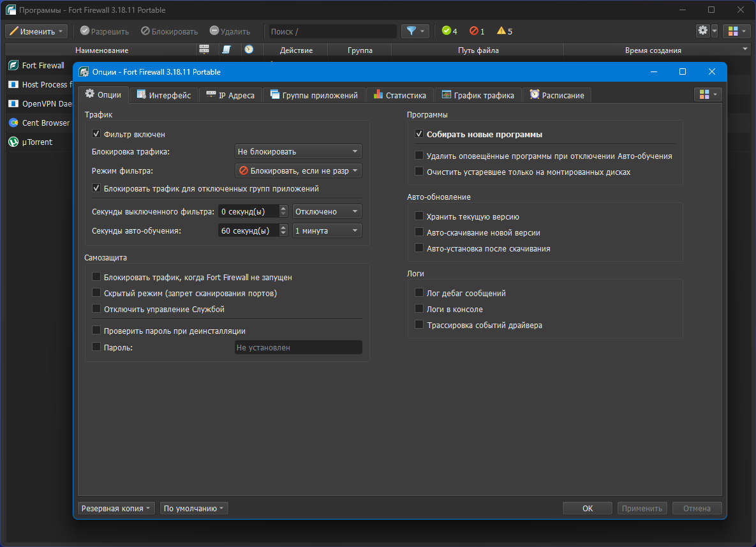The width and height of the screenshot is (756, 547).
Task: Click the Cent Browser row icon
Action: tap(13, 123)
